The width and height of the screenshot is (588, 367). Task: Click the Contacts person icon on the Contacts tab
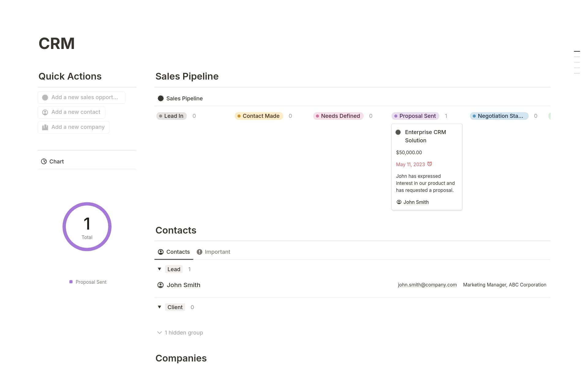click(x=160, y=252)
